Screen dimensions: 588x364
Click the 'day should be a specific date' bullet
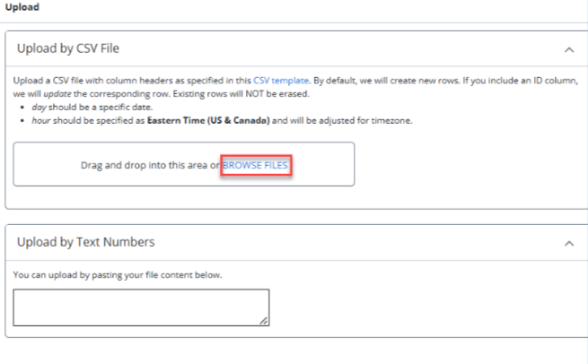pos(92,107)
